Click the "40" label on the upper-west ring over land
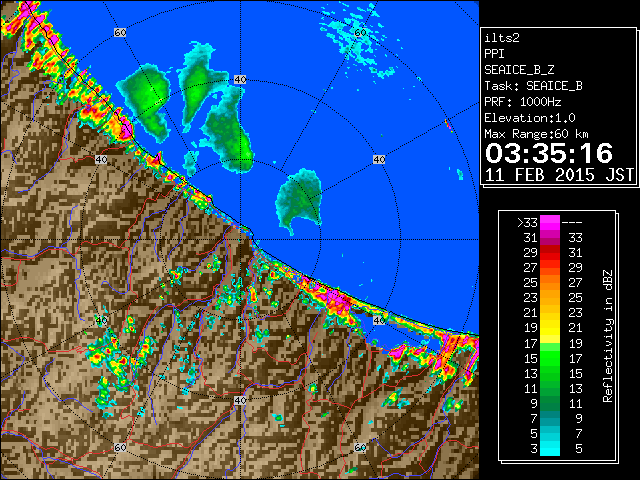Image resolution: width=640 pixels, height=480 pixels. tap(101, 159)
